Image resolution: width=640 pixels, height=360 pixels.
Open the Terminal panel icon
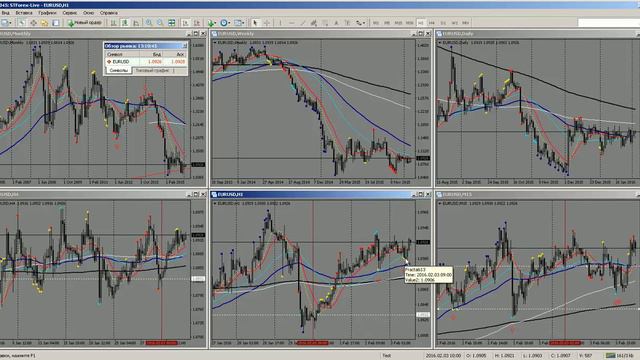click(56, 23)
